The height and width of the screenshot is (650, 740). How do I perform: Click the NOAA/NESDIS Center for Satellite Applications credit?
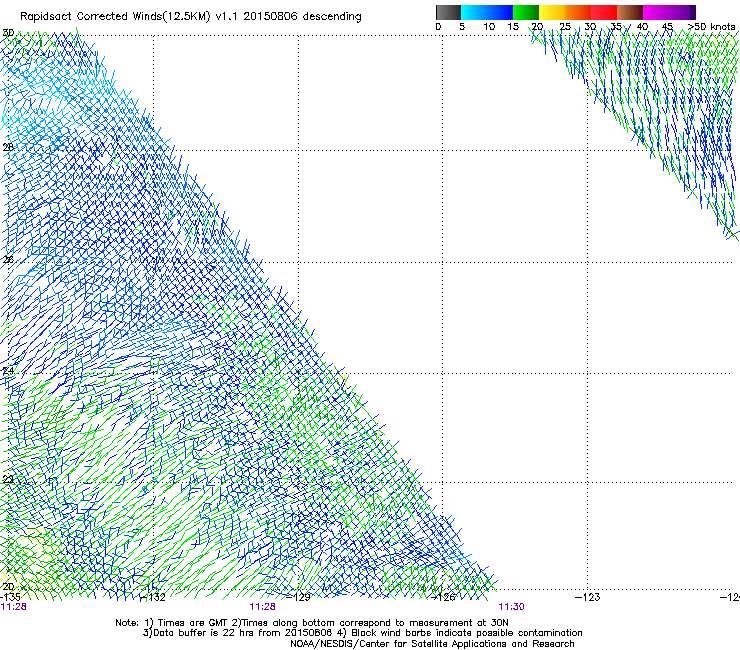click(432, 644)
